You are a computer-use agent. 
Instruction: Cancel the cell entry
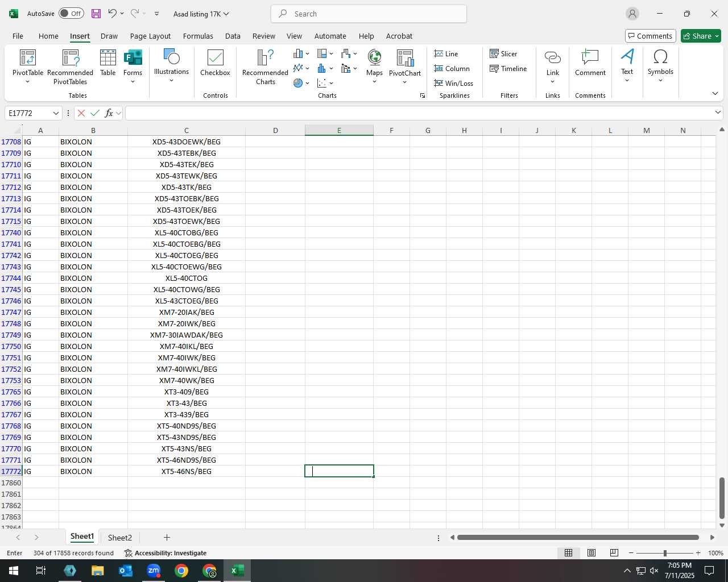coord(81,113)
